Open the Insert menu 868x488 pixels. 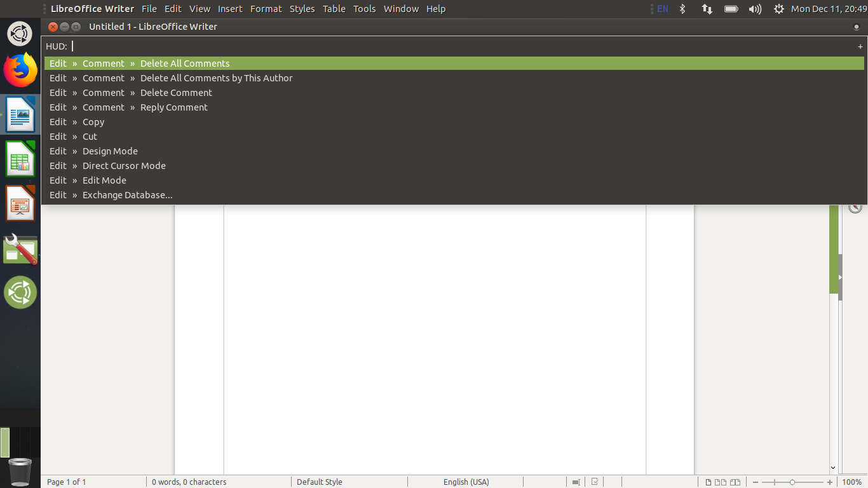(x=230, y=9)
